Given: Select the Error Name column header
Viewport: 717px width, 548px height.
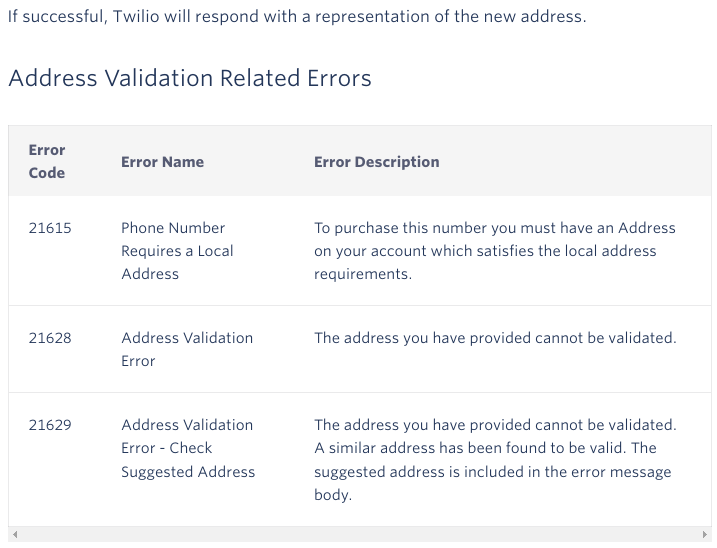Looking at the screenshot, I should point(162,162).
